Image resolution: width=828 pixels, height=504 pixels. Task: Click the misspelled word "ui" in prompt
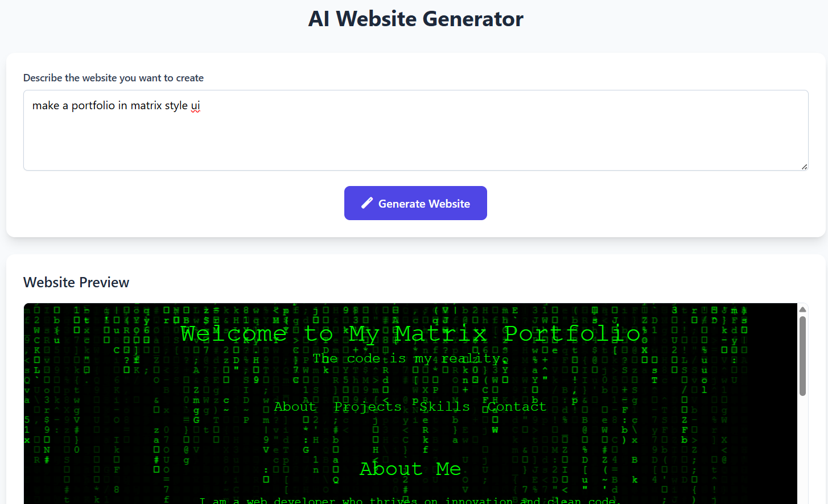click(195, 106)
